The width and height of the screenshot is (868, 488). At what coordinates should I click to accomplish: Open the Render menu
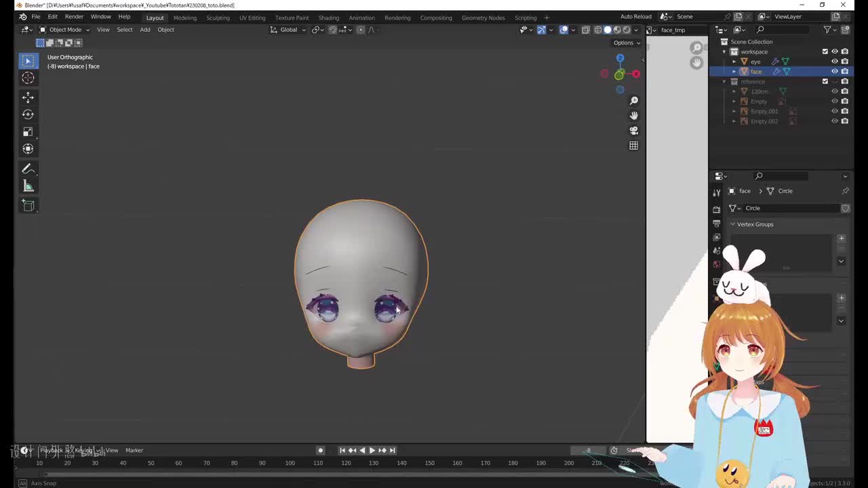pos(74,16)
